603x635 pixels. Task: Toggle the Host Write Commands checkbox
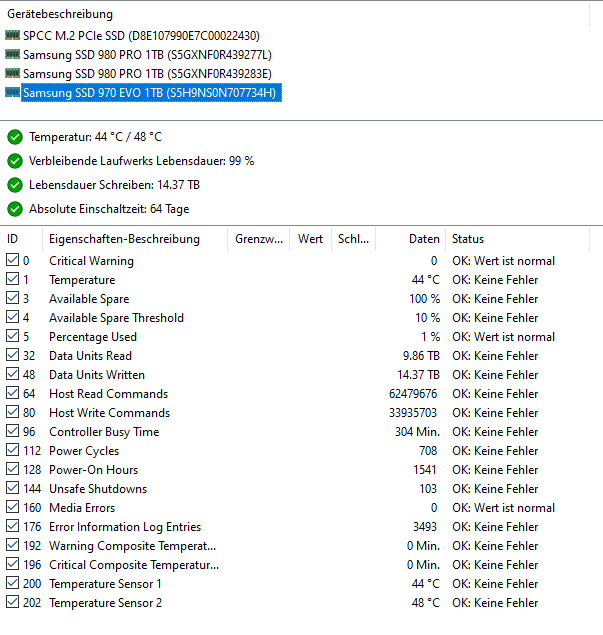pos(13,412)
